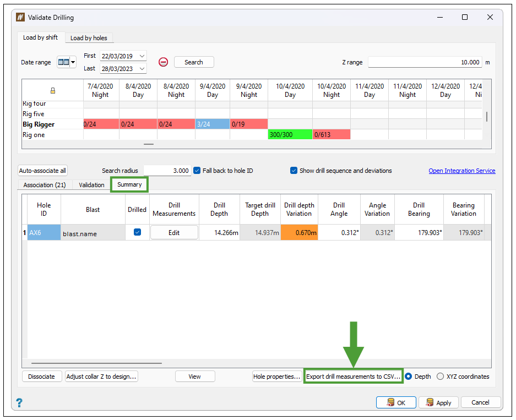Click the View button

click(x=195, y=377)
